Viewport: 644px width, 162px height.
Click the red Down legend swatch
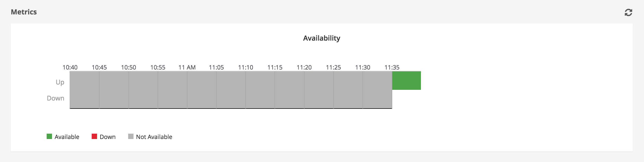pyautogui.click(x=94, y=137)
